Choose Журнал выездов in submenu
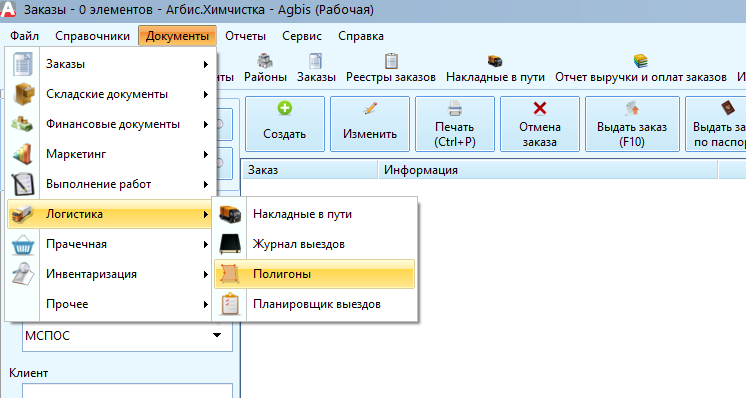Screen dimensions: 746x398 (x=315, y=244)
